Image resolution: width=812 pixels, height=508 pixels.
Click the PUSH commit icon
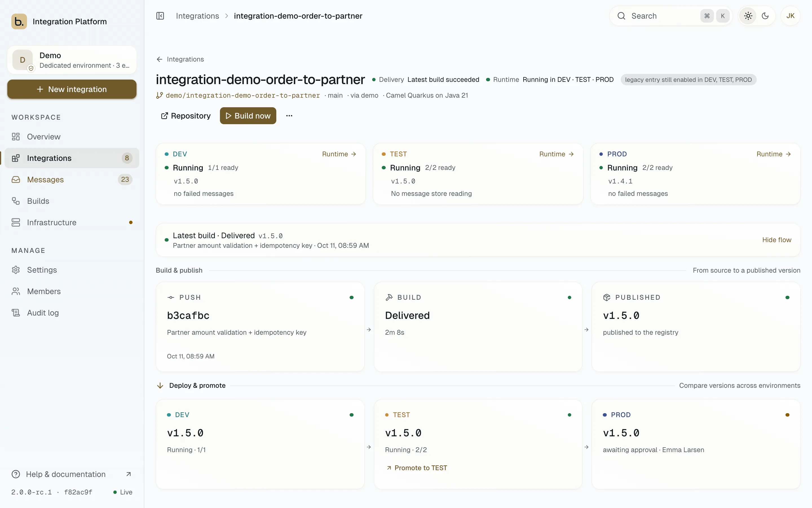tap(171, 297)
